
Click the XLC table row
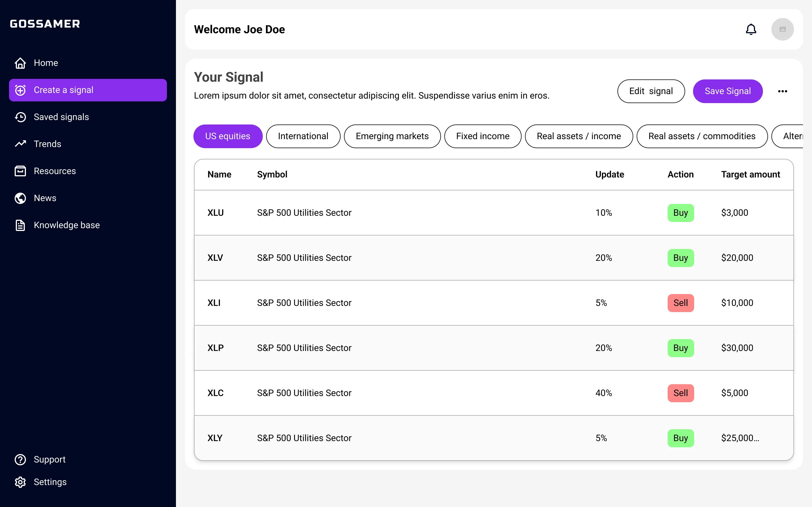[x=403, y=393]
